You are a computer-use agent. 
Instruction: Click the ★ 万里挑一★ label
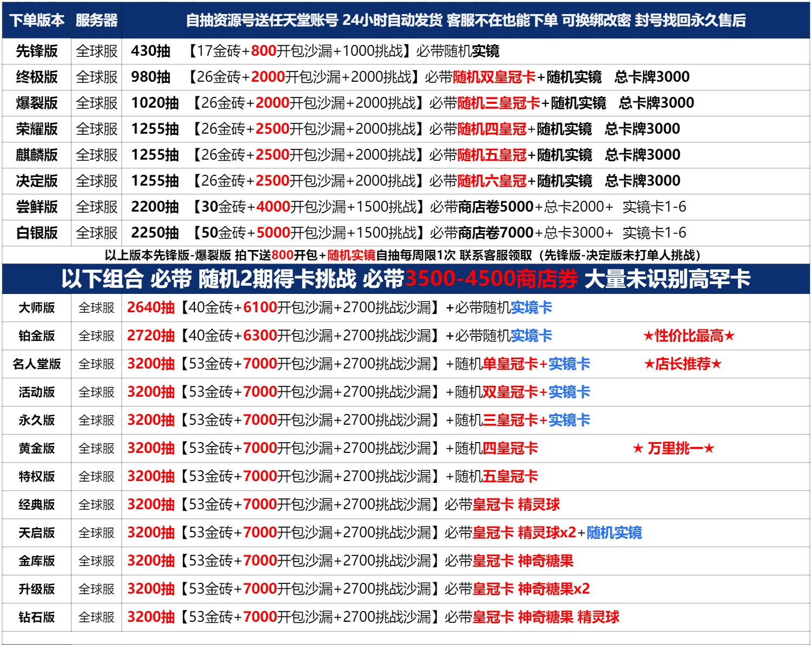(x=674, y=449)
